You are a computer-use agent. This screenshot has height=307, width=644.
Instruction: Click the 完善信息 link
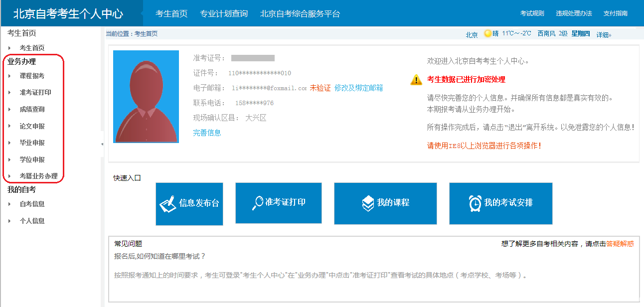pos(207,133)
